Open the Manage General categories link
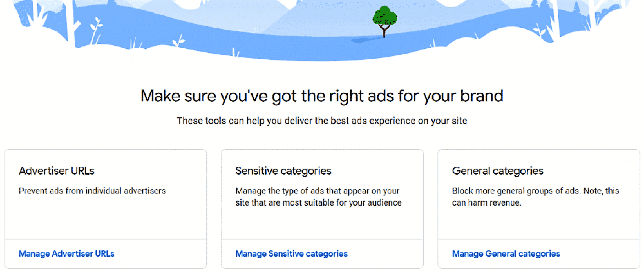This screenshot has height=272, width=644. pos(506,254)
